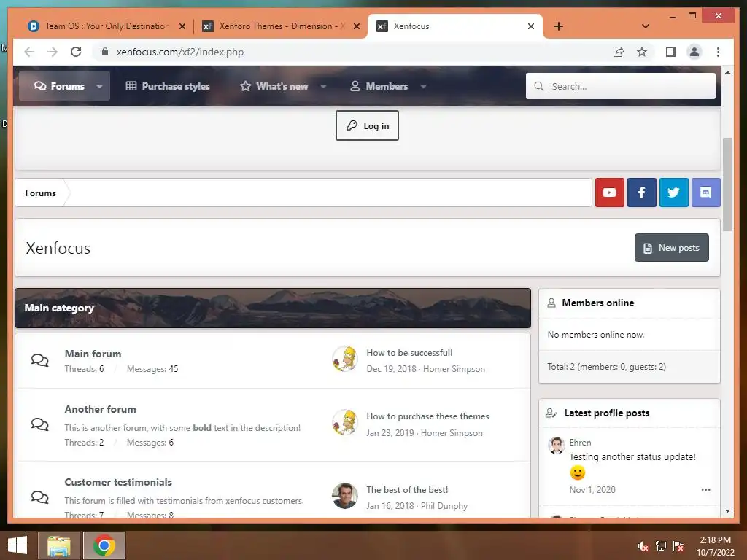Open the tab search chevron in Chrome
The width and height of the screenshot is (747, 560).
645,26
